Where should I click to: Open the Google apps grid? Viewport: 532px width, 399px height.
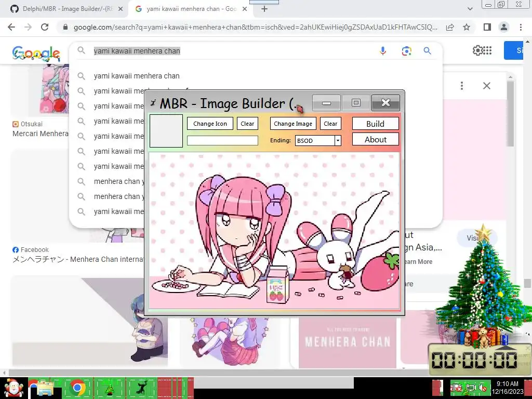coord(487,50)
